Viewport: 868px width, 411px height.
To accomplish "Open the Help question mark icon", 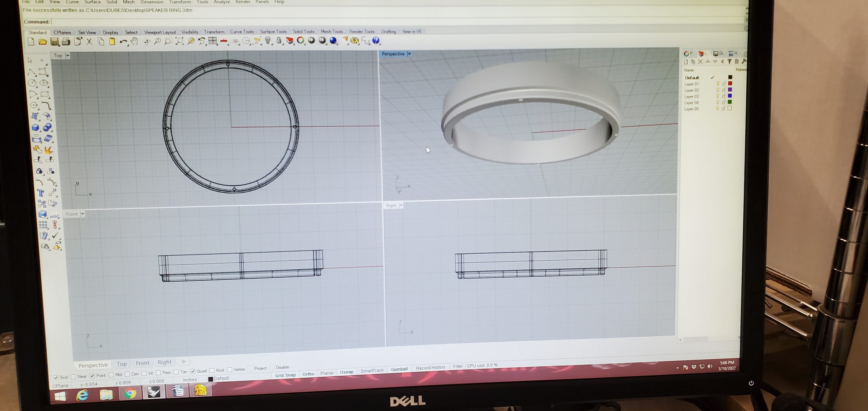I will point(376,41).
